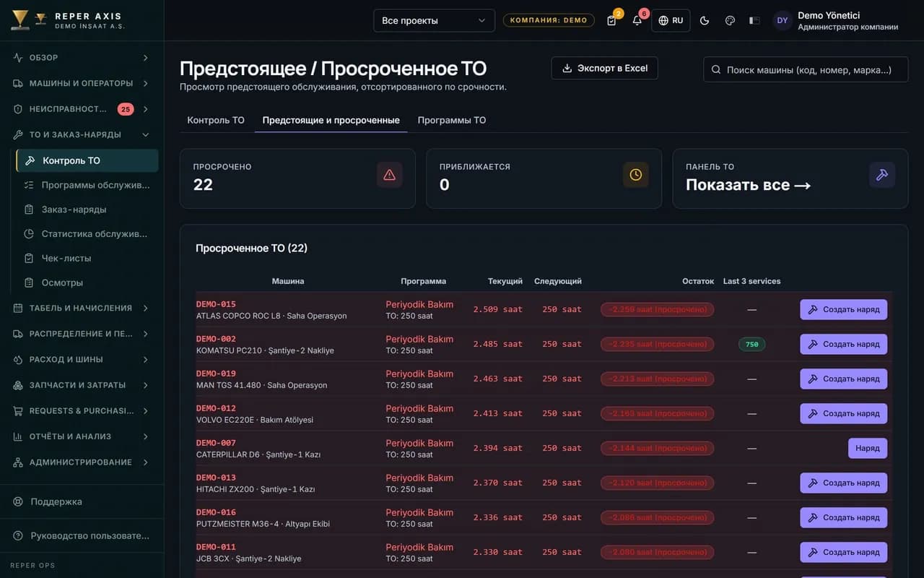The height and width of the screenshot is (578, 924).
Task: Click Показать все on Панель ТО card
Action: [x=748, y=184]
